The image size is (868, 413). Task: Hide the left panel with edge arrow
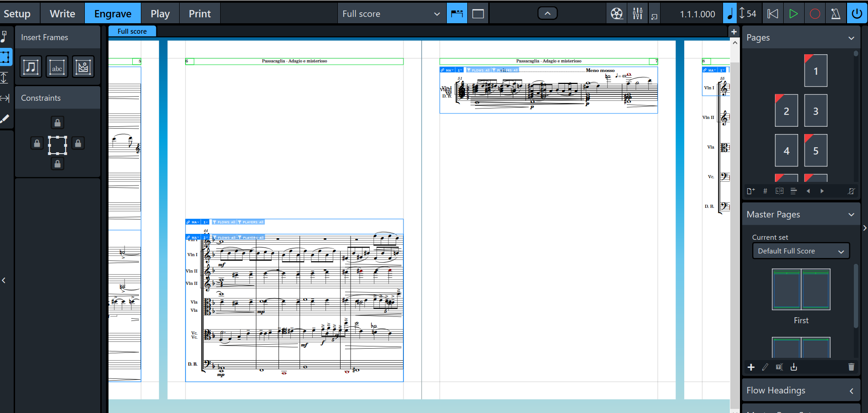coord(4,280)
